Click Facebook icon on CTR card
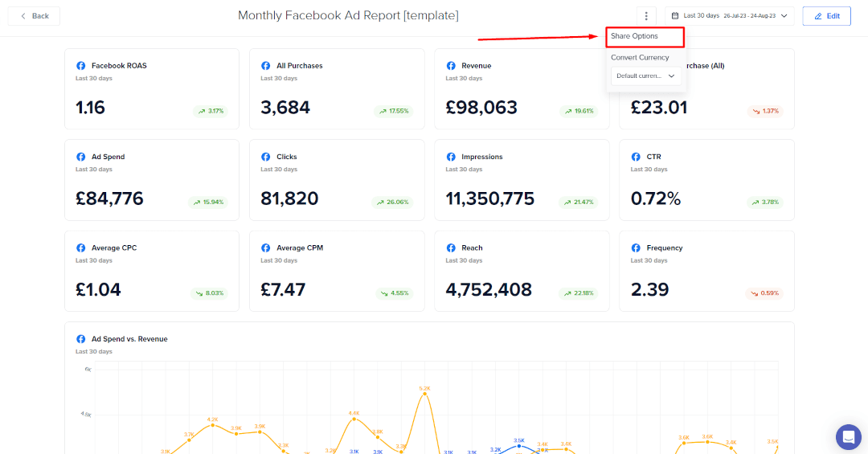The image size is (868, 454). [636, 157]
